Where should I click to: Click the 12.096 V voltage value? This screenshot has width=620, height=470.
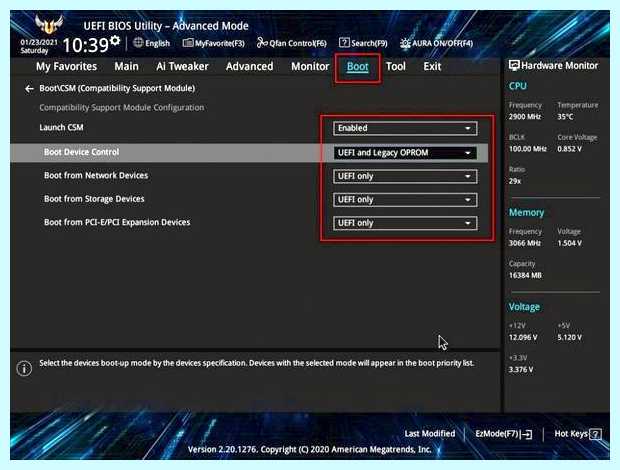[x=523, y=337]
